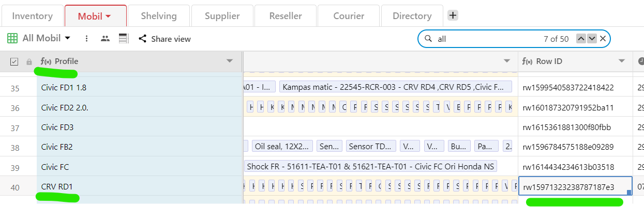Go to next search result
Viewport: 644px width, 207px height.
point(592,39)
